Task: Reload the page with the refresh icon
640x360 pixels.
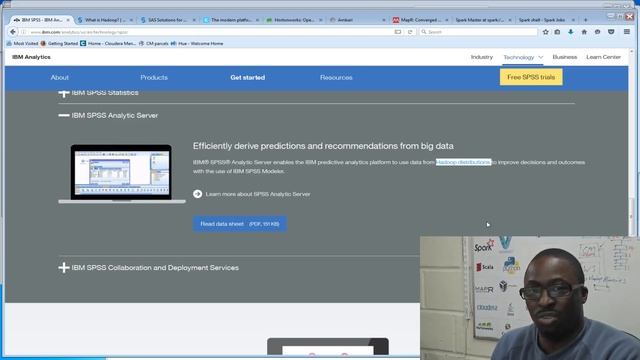Action: [x=410, y=32]
